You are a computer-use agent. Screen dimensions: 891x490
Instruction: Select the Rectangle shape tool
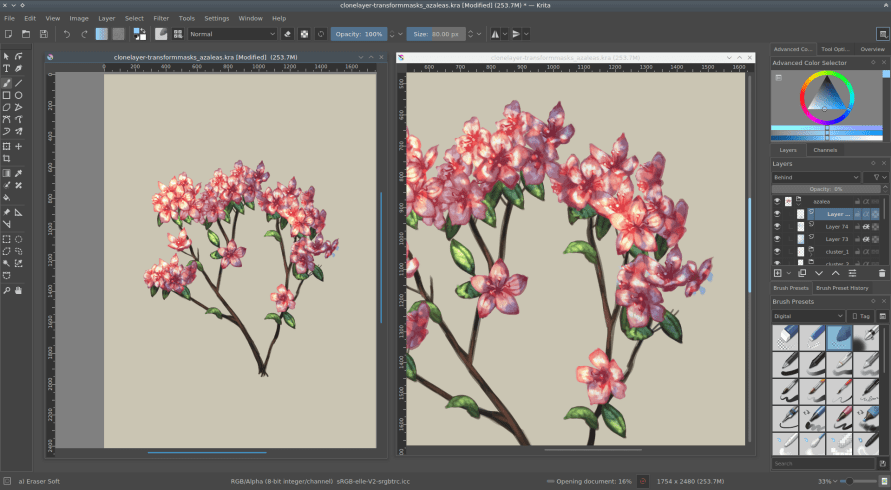coord(6,95)
